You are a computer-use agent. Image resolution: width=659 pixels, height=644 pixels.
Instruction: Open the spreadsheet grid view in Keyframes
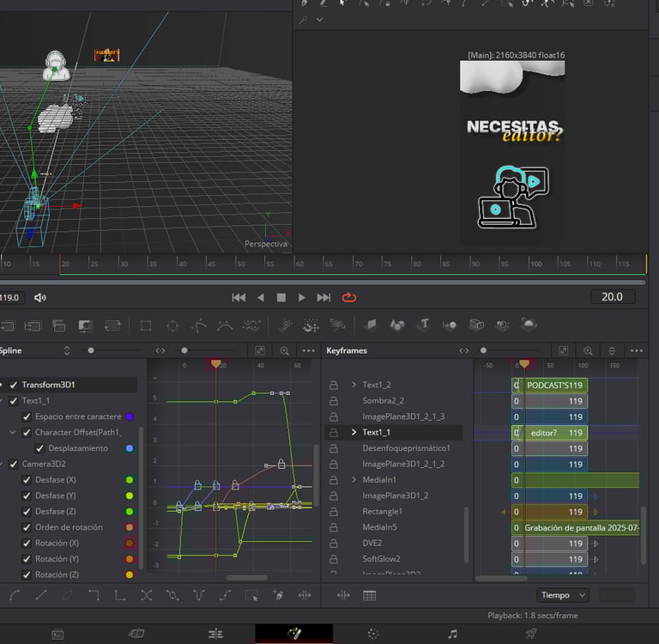click(369, 595)
